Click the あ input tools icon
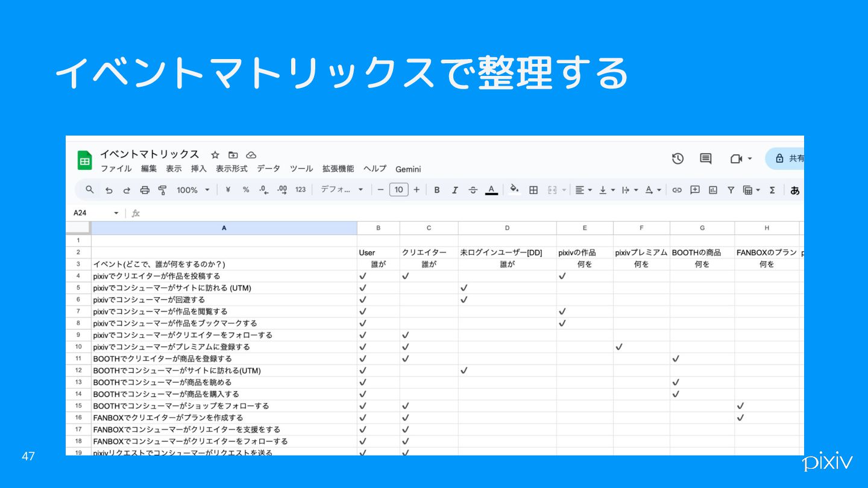The width and height of the screenshot is (868, 488). pyautogui.click(x=795, y=190)
